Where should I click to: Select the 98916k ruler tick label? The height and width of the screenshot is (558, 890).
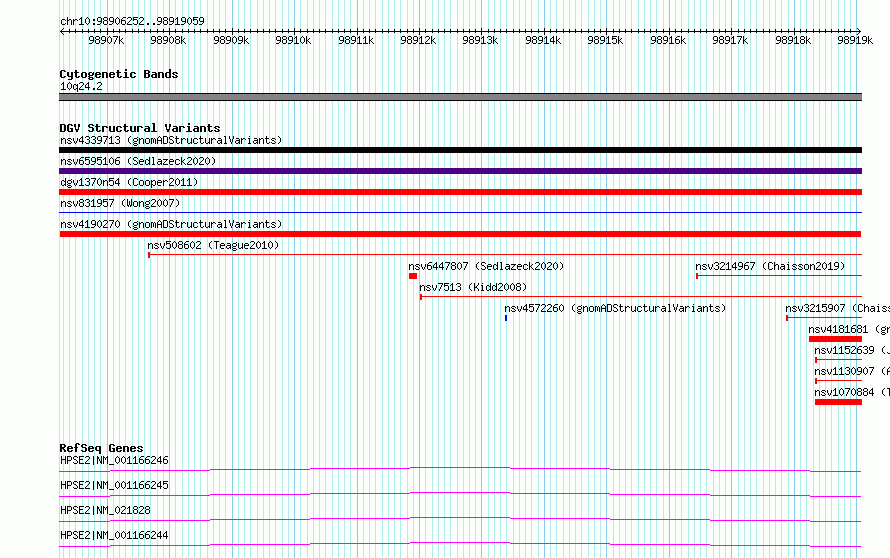pos(668,40)
